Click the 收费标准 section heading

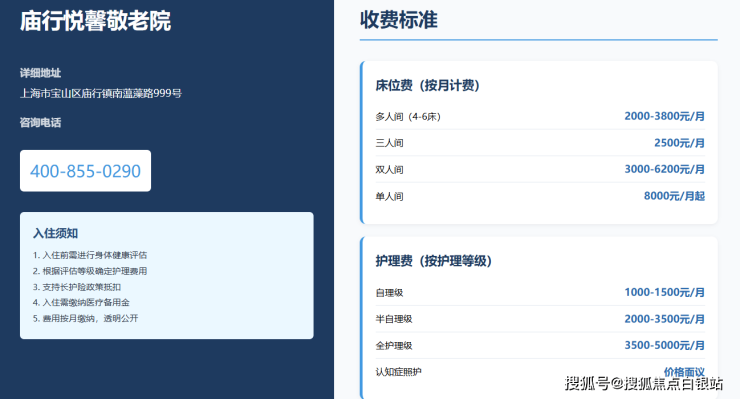pyautogui.click(x=399, y=20)
